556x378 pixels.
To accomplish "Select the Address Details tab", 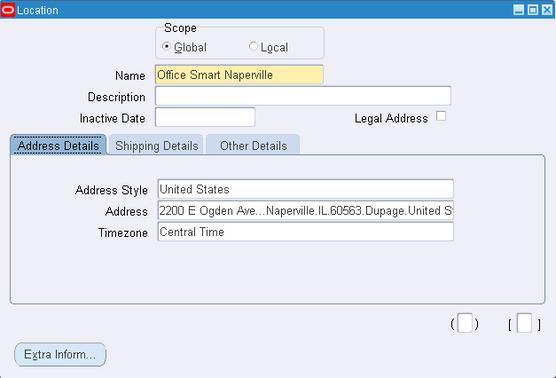I will coord(58,145).
